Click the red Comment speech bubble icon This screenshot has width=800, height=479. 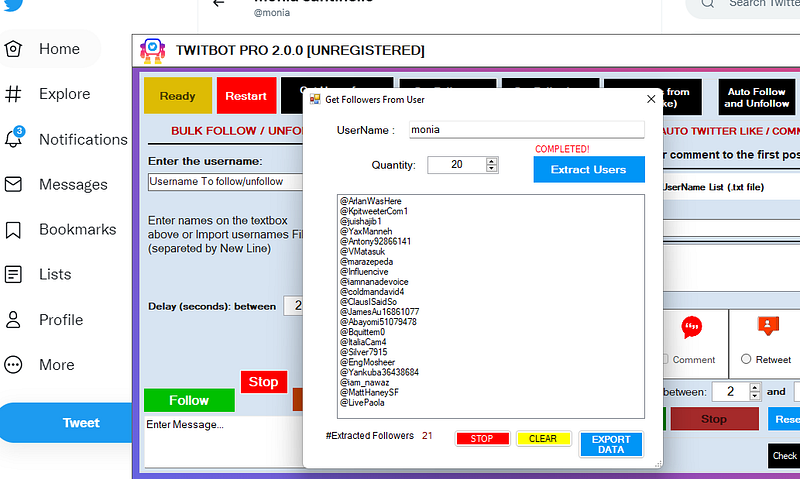point(692,327)
